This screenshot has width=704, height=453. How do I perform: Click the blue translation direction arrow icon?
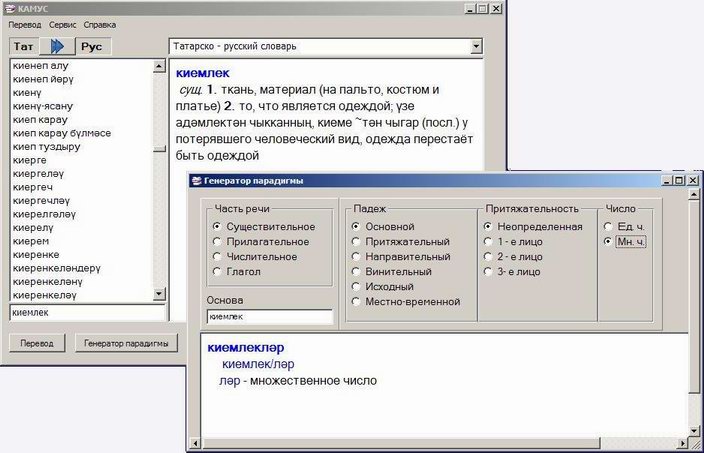[57, 47]
